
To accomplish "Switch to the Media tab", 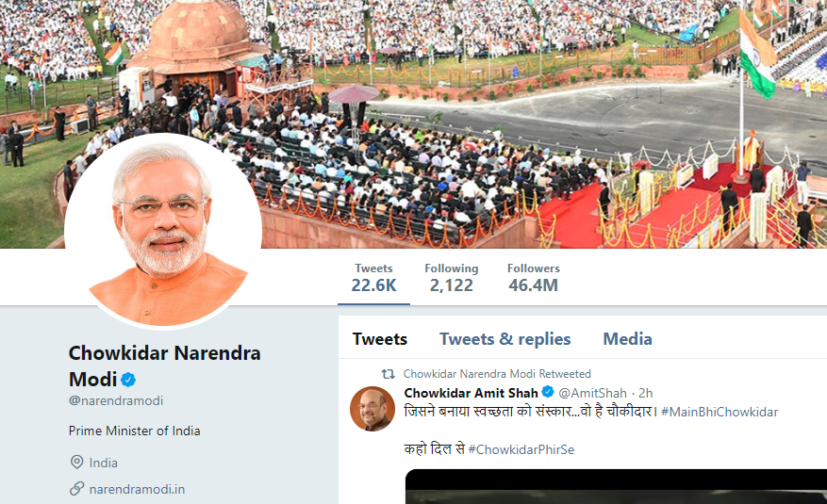I will pos(627,338).
